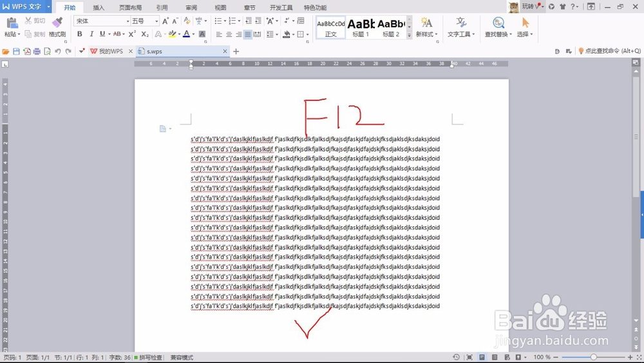Image resolution: width=644 pixels, height=363 pixels.
Task: Pick font color with the red-underlined A
Action: click(187, 34)
